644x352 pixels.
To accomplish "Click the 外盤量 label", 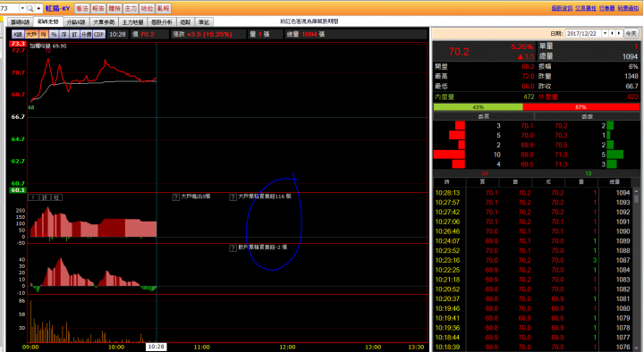I will coord(548,96).
